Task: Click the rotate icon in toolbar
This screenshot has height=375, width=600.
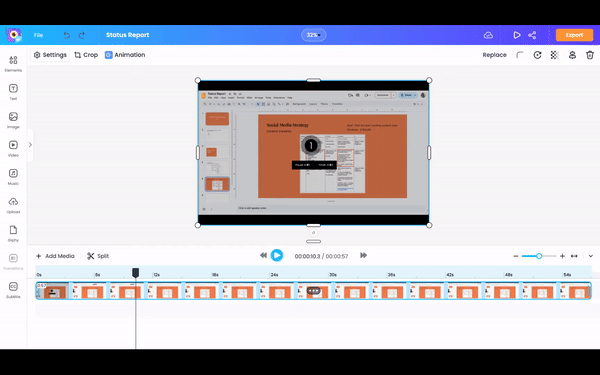Action: tap(537, 55)
